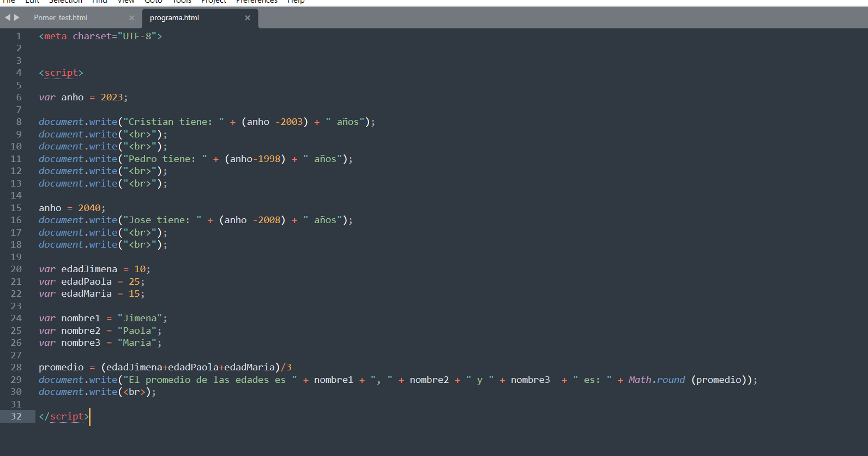Click the 'var nombre1 = "Jimena"' line
Screen dimensions: 868x456
(x=103, y=319)
